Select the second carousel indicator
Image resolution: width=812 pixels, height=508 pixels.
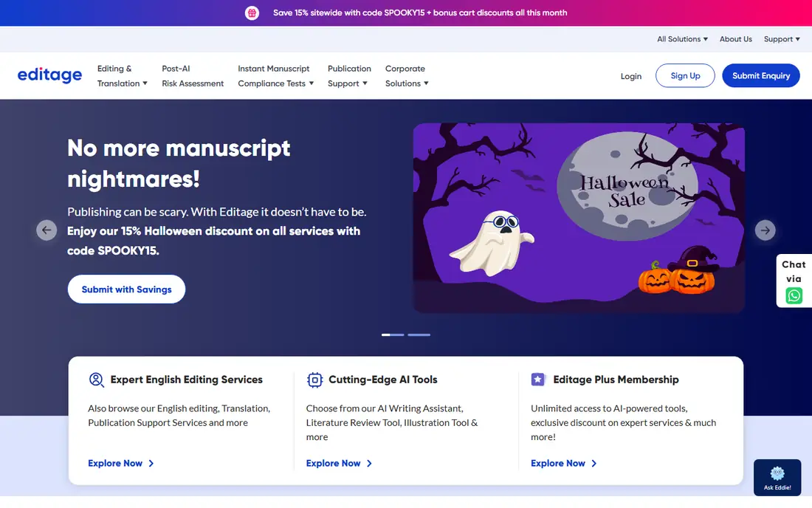[x=419, y=335]
